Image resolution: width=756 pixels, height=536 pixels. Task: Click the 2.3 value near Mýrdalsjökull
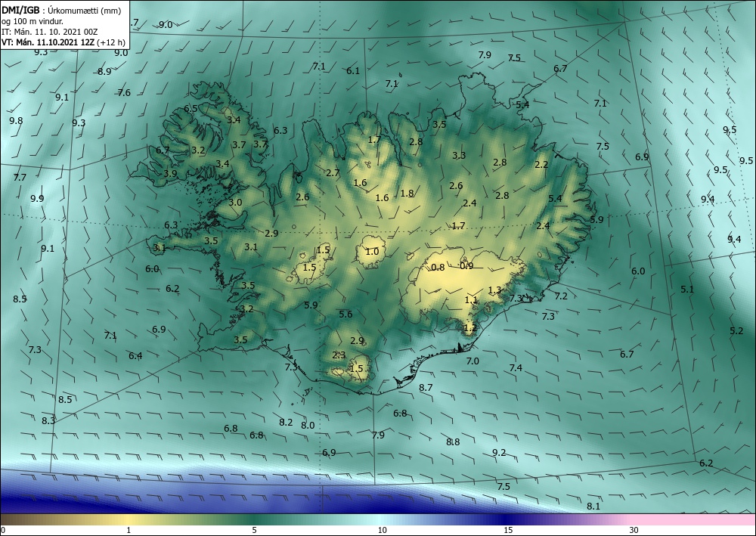coord(339,355)
